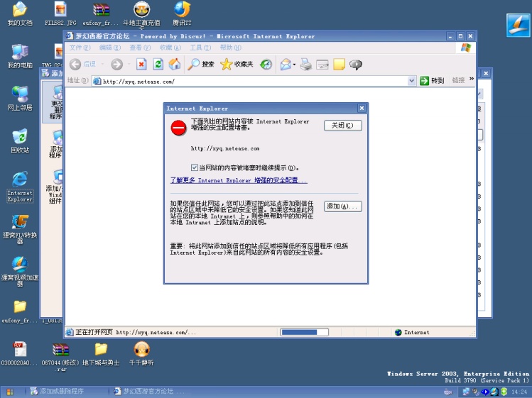The height and width of the screenshot is (398, 532).
Task: Open the Windows Start button on taskbar
Action: click(11, 391)
